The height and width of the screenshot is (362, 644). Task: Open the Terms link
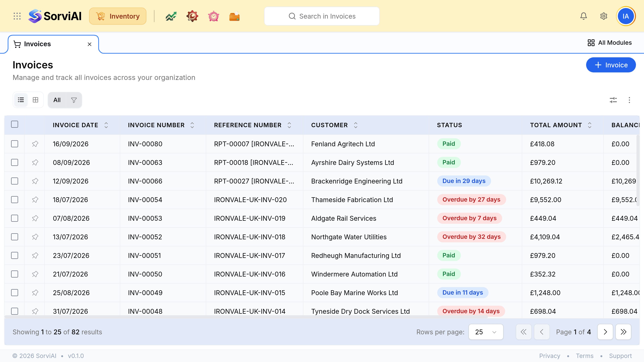tap(584, 356)
